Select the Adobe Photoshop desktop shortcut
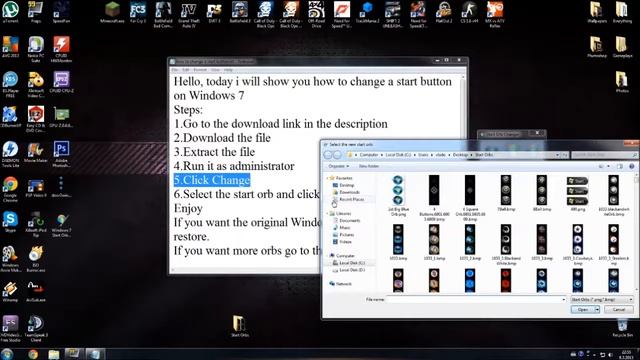 tap(61, 154)
